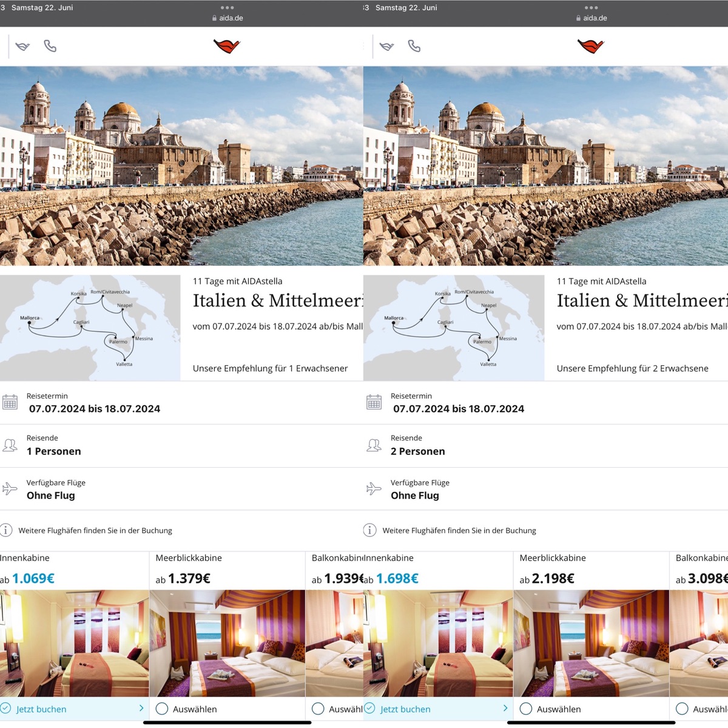
Task: Select Meerblickkabine radio for 2.198€
Action: (526, 709)
